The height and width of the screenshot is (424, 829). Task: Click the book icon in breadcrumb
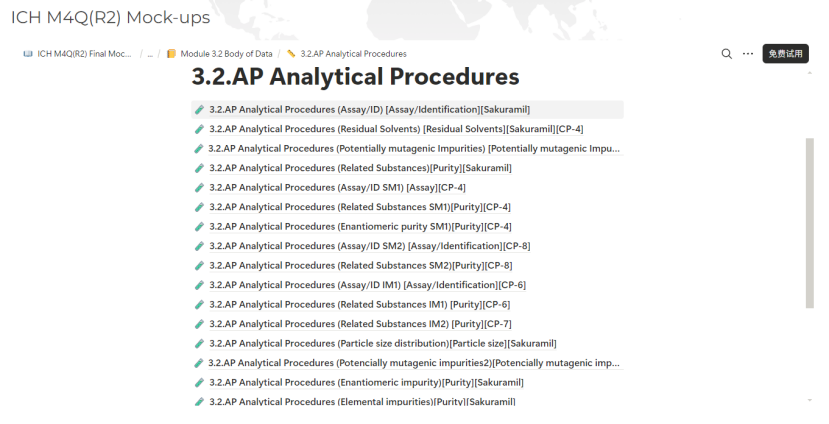coord(28,54)
